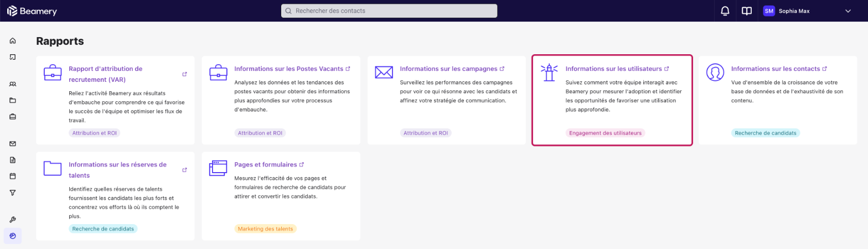Open Rapport d'attribution de recrutement (VAR)
868x249 pixels.
(x=105, y=74)
